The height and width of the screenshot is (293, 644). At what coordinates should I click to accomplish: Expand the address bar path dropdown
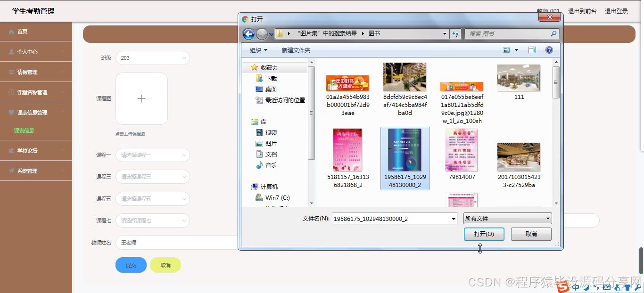[x=445, y=34]
